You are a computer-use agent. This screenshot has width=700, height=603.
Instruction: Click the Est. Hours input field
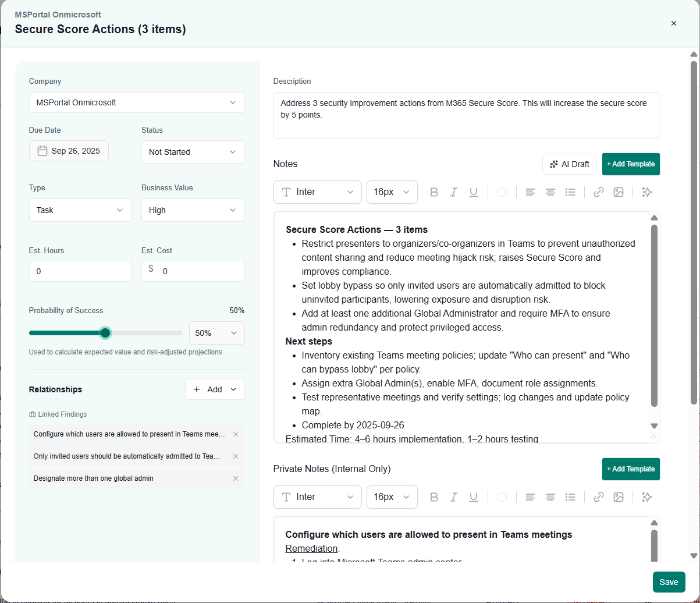(80, 271)
